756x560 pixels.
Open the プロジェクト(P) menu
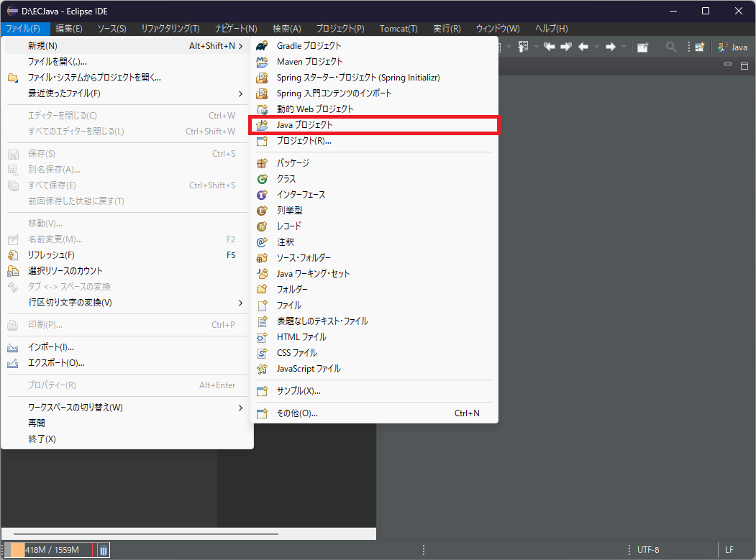(x=340, y=29)
